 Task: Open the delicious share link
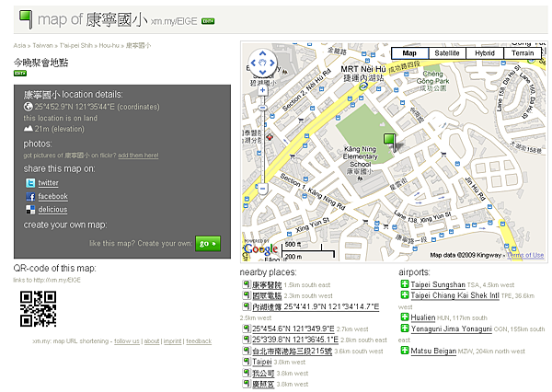click(x=52, y=210)
